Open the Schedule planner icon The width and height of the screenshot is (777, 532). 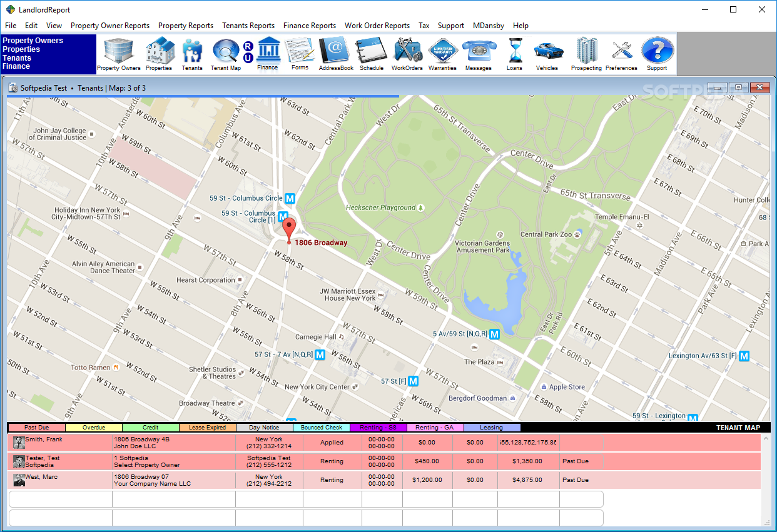[372, 54]
